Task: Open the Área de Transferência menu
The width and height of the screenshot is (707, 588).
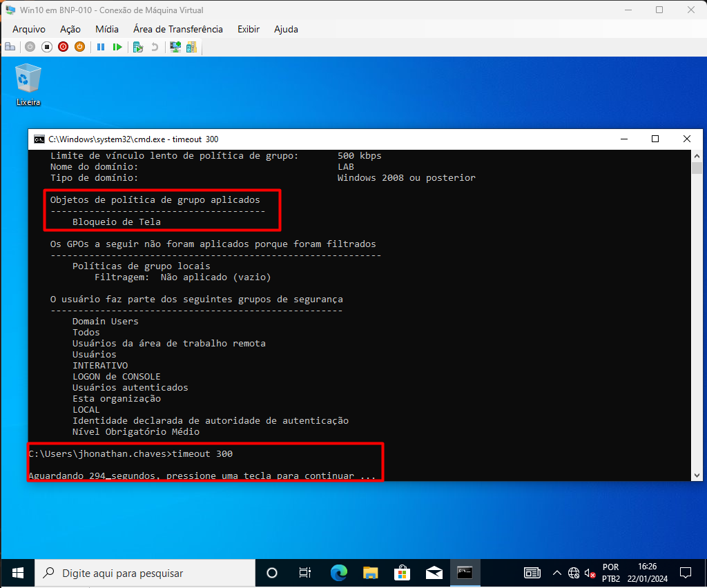Action: 178,29
